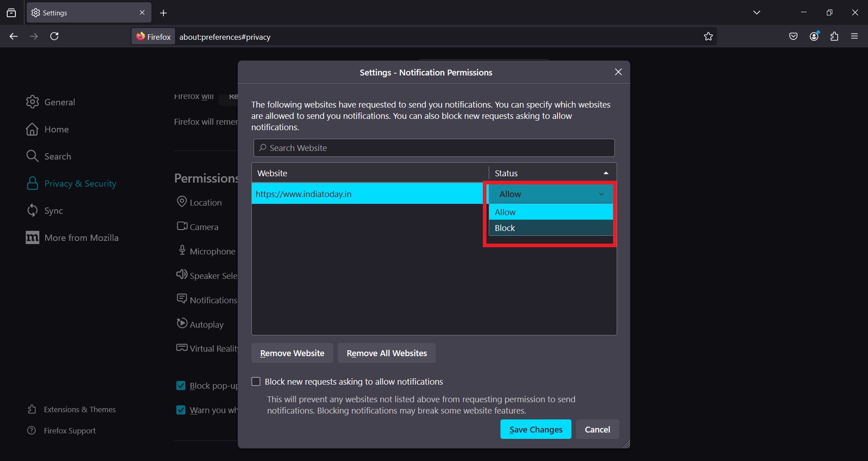The height and width of the screenshot is (461, 868).
Task: Sort by Status column header
Action: (552, 173)
